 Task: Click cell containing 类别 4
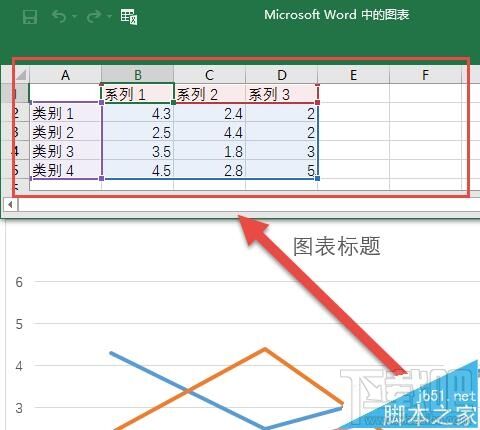coord(65,170)
